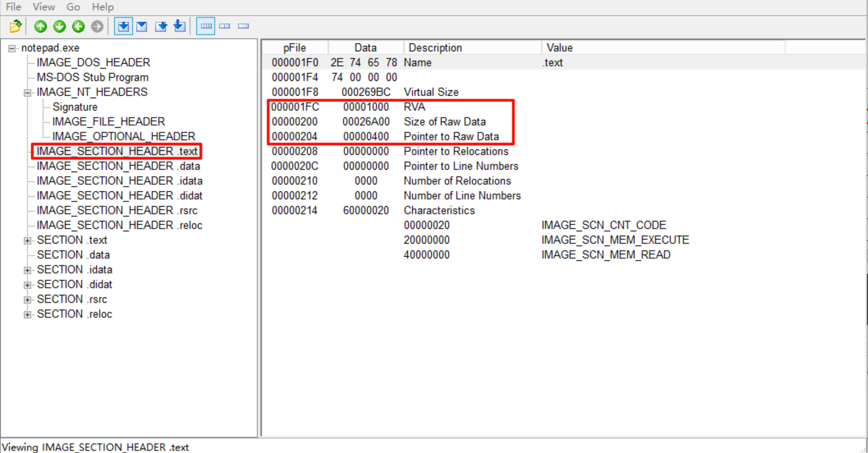The image size is (868, 453).
Task: Select IMAGE_OPTIONAL_HEADER in the tree
Action: [124, 136]
